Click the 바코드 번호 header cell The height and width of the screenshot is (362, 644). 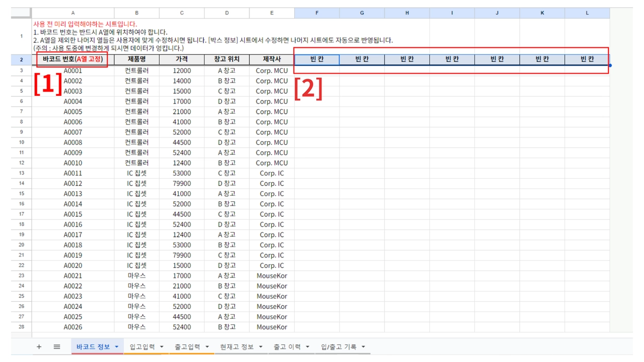click(x=73, y=59)
